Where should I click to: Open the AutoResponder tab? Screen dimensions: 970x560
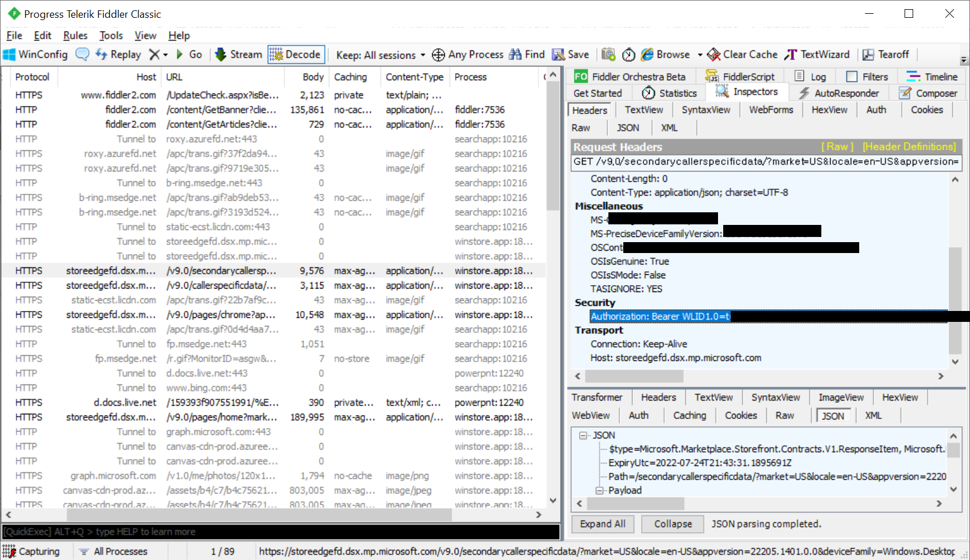pos(839,93)
